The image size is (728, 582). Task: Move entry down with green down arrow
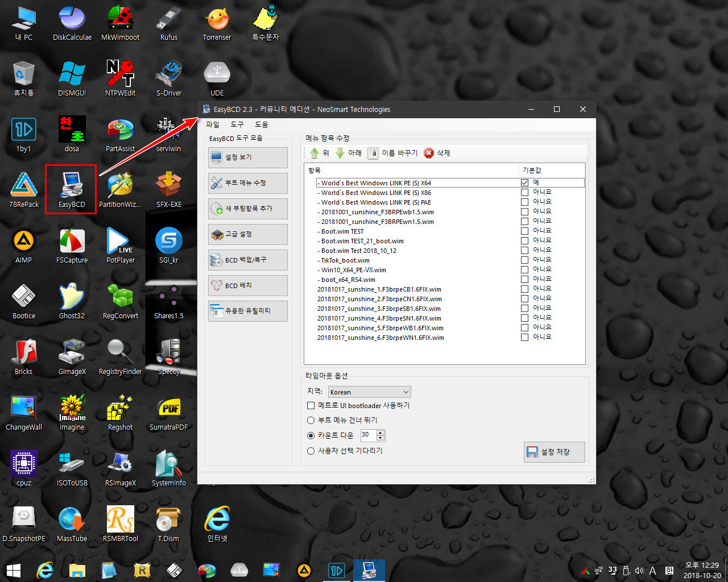(340, 153)
